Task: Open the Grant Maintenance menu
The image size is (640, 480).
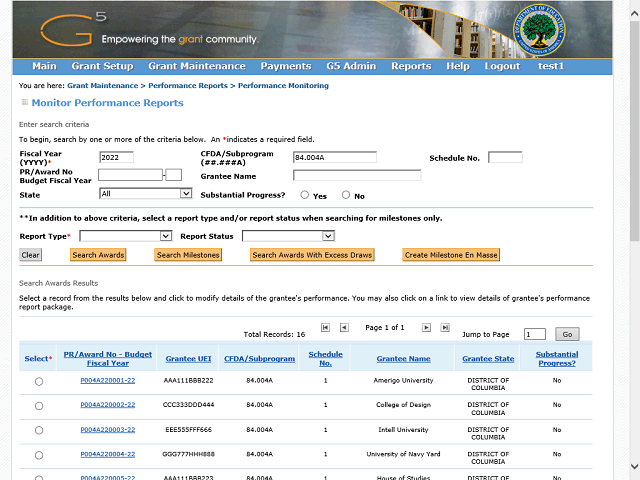Action: click(x=196, y=66)
